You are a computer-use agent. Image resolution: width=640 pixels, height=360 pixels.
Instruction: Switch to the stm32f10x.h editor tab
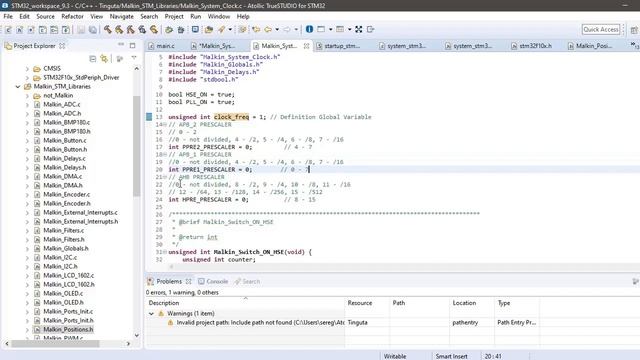coord(535,46)
